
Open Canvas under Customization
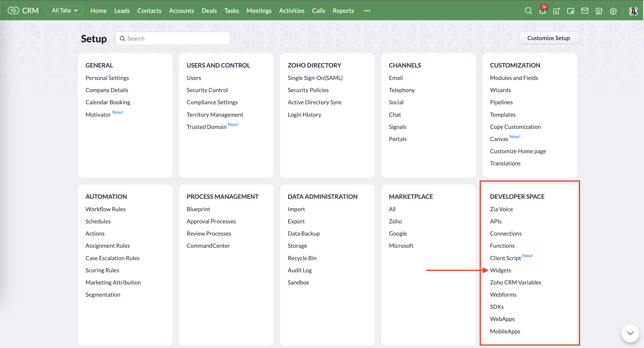499,139
